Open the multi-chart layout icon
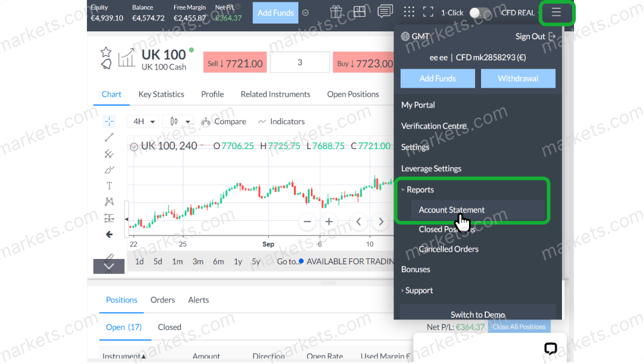Image resolution: width=644 pixels, height=364 pixels. (359, 11)
